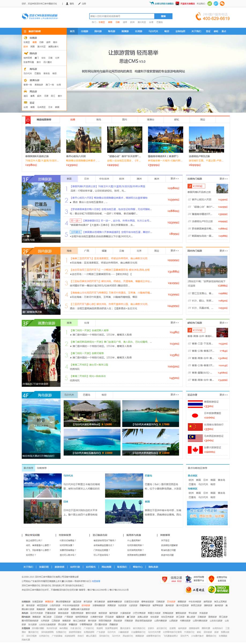The image size is (246, 644).
Task: Expand 更多>> beside 签证办理
Action: (x=223, y=395)
